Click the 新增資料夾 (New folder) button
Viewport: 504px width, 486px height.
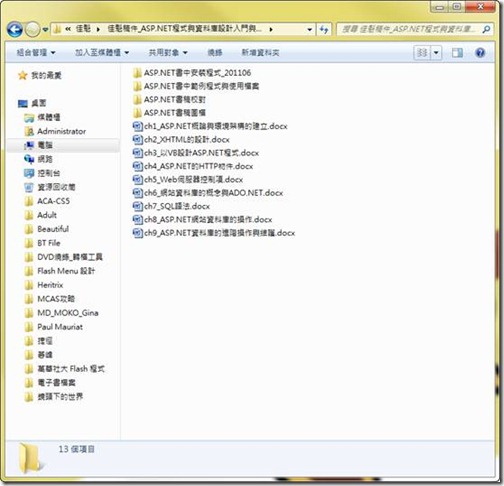pos(260,52)
